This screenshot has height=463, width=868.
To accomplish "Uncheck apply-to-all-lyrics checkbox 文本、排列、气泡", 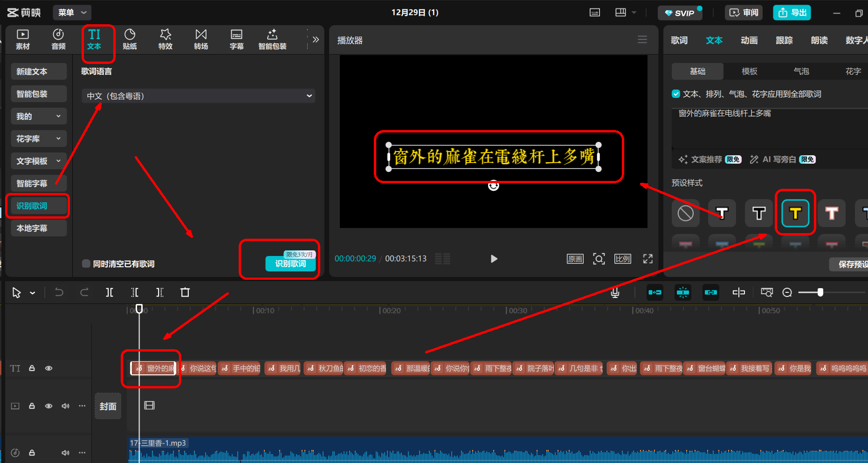I will click(x=676, y=94).
